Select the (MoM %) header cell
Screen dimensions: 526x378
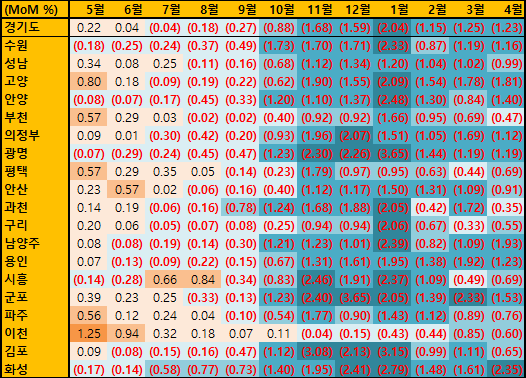[35, 9]
